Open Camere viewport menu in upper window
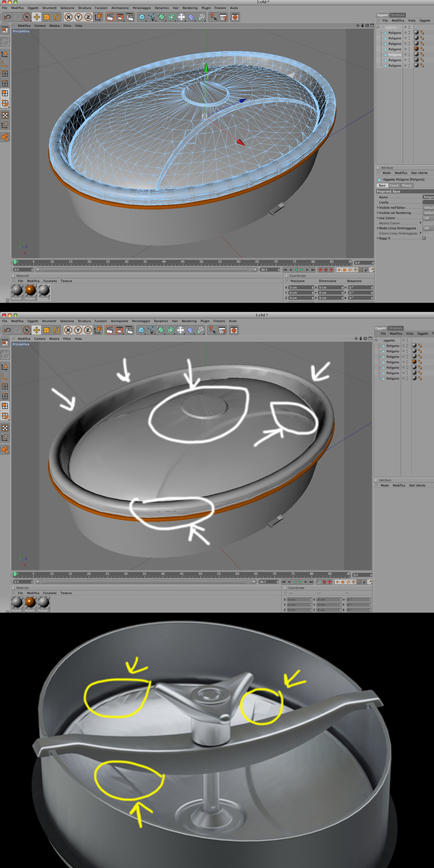The image size is (434, 868). (40, 26)
